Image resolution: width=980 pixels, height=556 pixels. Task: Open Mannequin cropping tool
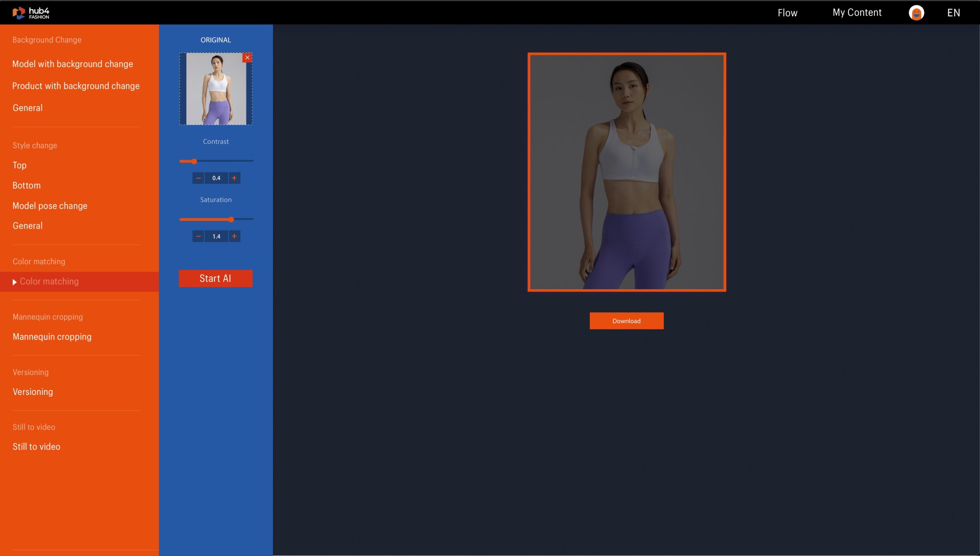[x=52, y=337]
